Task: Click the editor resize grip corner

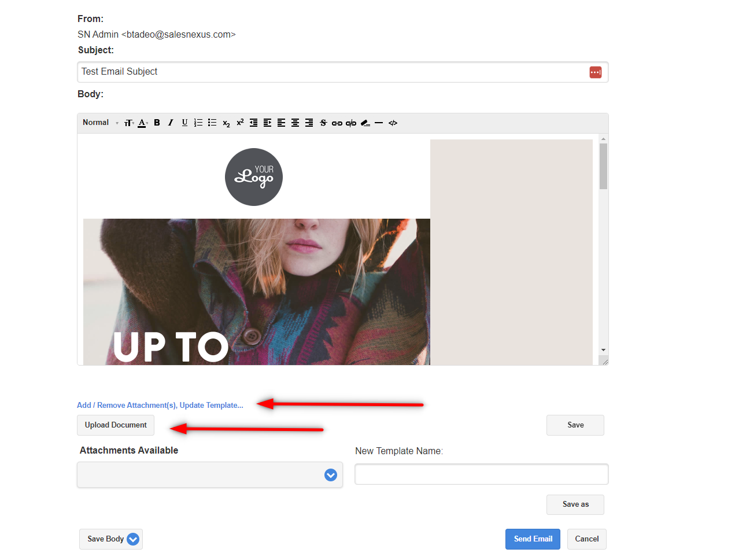Action: 605,362
